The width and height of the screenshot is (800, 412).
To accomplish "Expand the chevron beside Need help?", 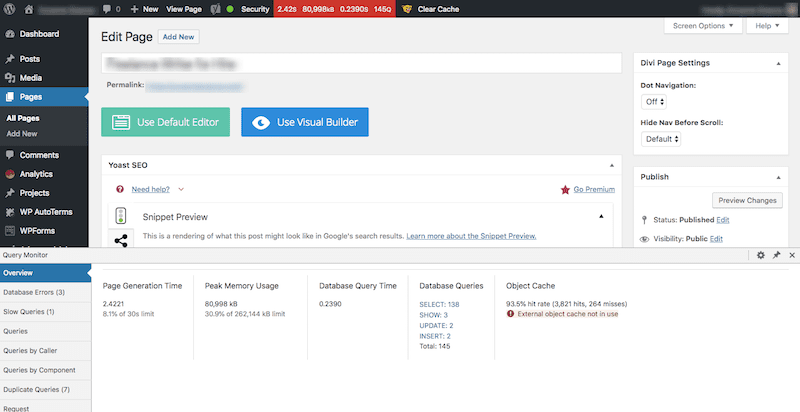I will click(x=181, y=189).
